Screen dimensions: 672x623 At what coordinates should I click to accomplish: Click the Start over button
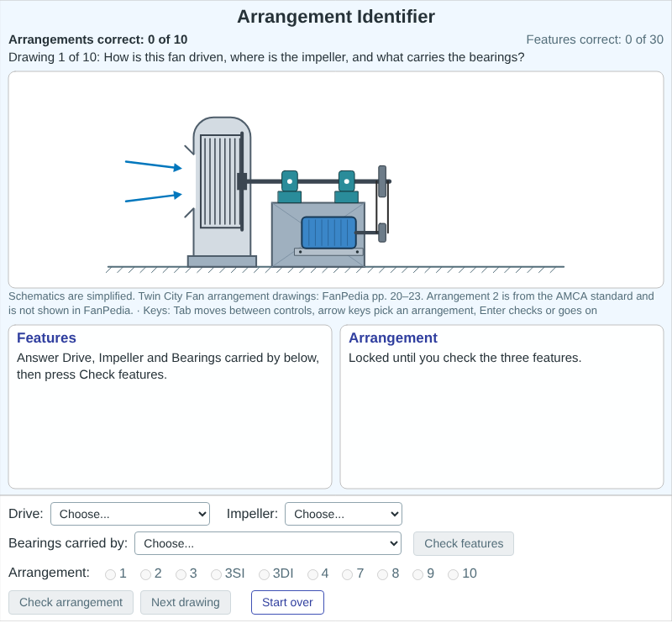tap(287, 602)
